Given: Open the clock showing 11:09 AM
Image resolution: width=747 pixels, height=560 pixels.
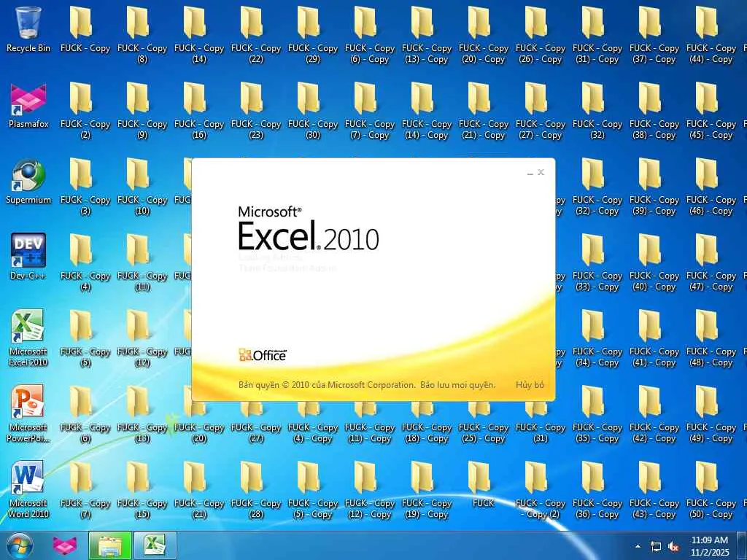Looking at the screenshot, I should (x=710, y=546).
